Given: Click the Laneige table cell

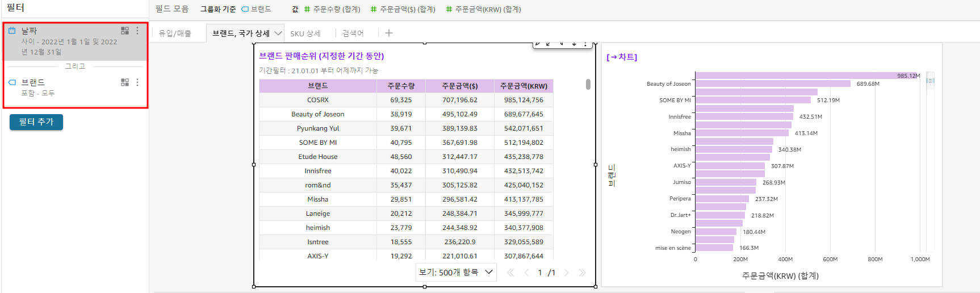Looking at the screenshot, I should click(318, 214).
